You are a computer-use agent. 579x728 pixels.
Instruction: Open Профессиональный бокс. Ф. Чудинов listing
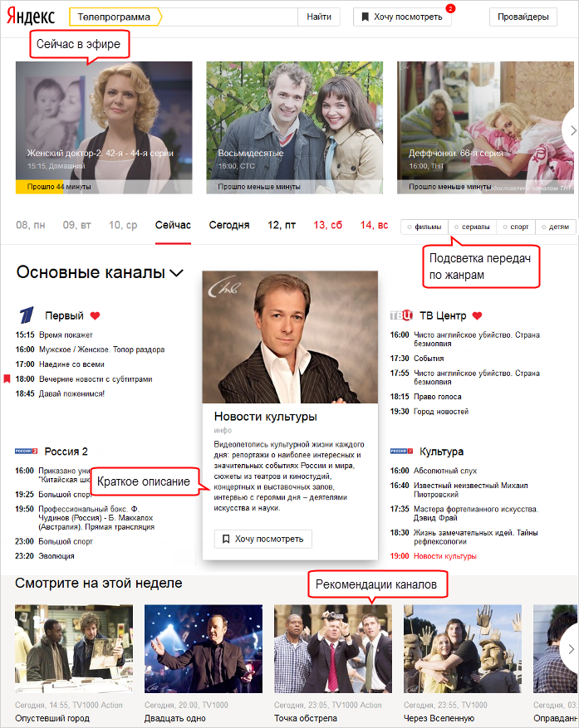pos(96,518)
